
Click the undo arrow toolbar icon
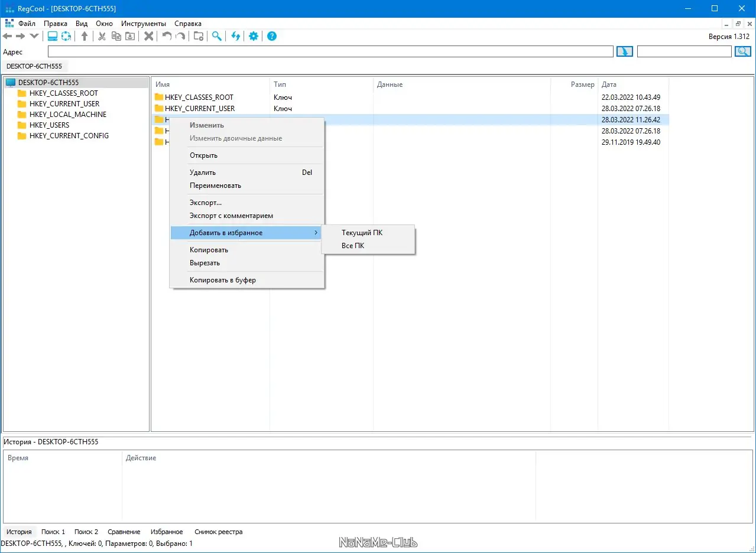167,36
